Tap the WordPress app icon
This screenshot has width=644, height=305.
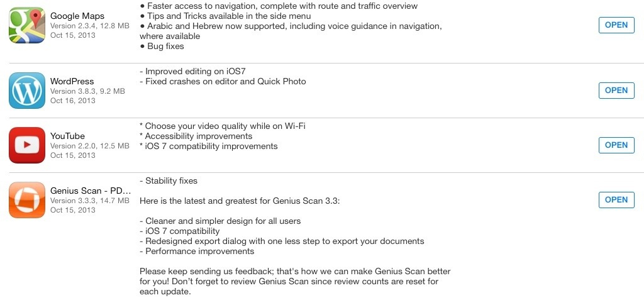(x=27, y=91)
